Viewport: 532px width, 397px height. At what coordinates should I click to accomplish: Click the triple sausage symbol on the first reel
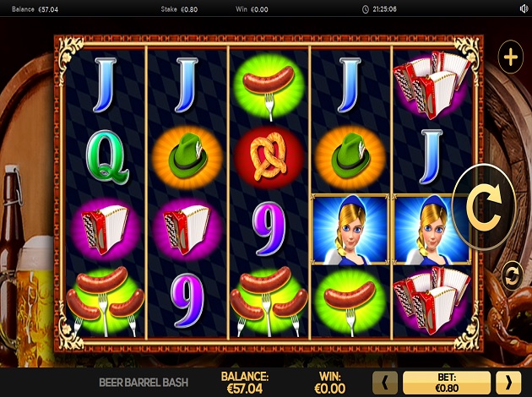105,302
